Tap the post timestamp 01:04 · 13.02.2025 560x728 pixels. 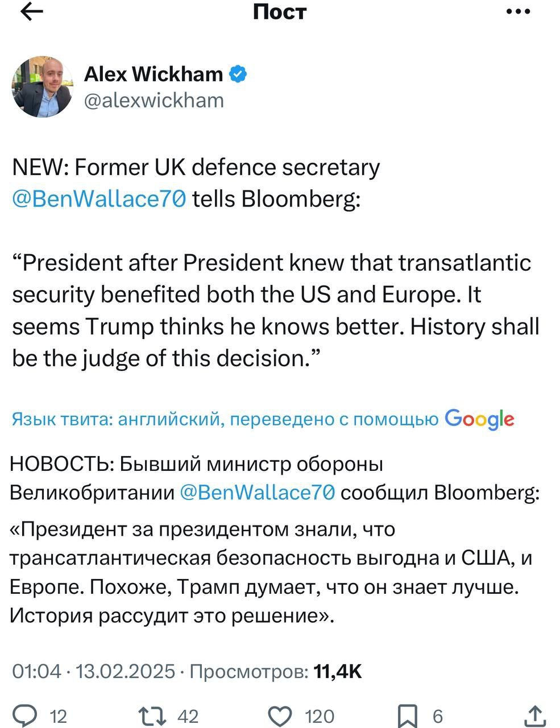click(x=94, y=672)
